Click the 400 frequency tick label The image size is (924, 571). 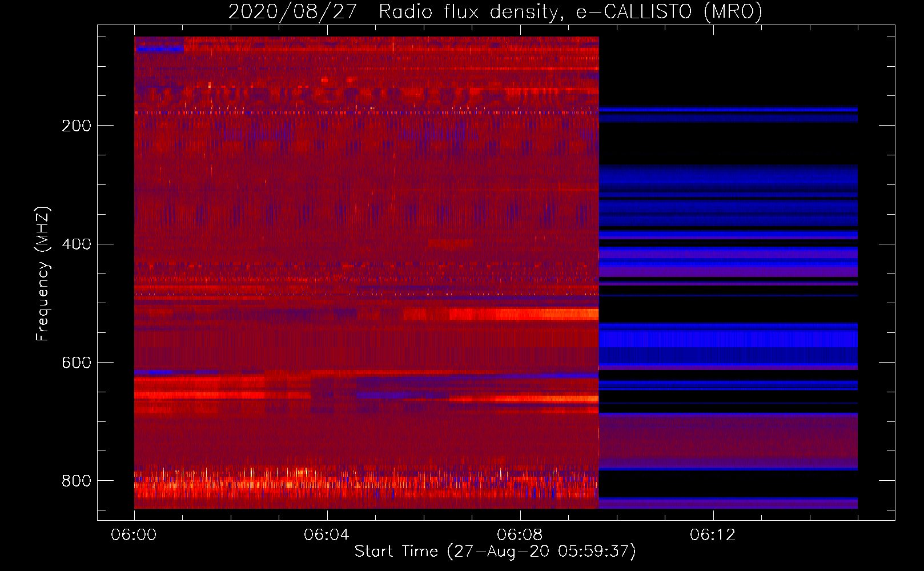(77, 244)
